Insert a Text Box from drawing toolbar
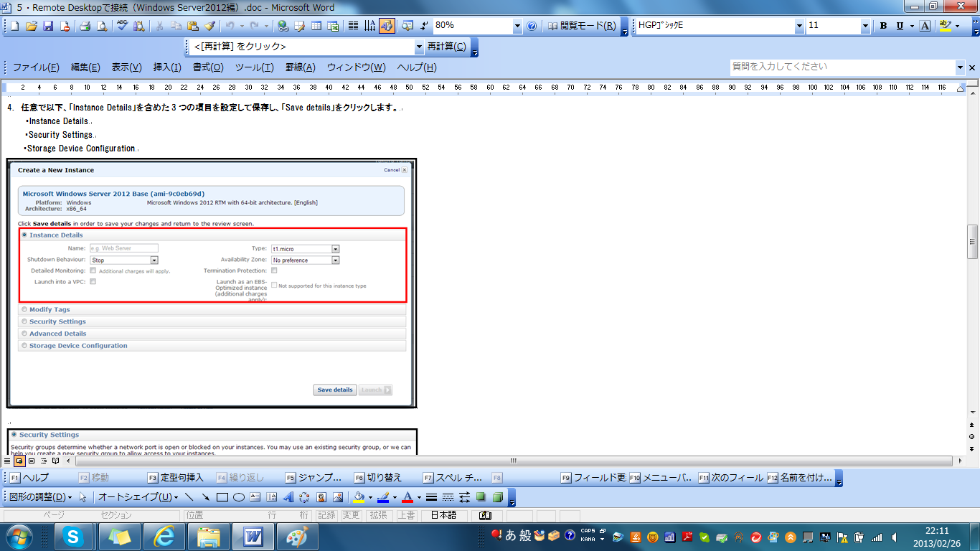 point(255,496)
